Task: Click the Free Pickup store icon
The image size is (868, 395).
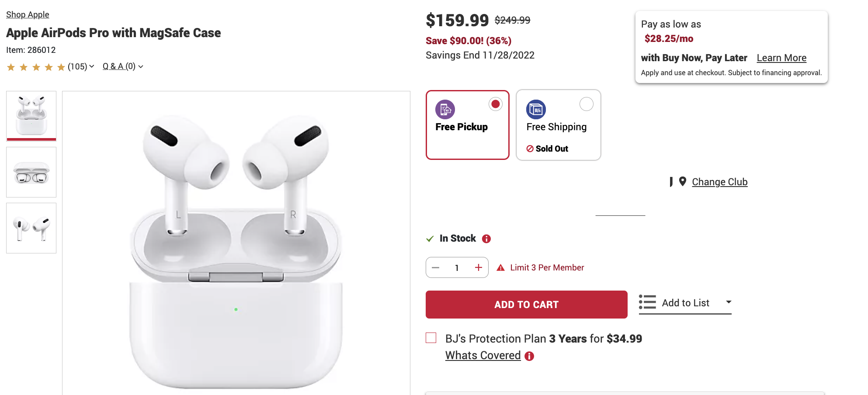Action: point(445,109)
